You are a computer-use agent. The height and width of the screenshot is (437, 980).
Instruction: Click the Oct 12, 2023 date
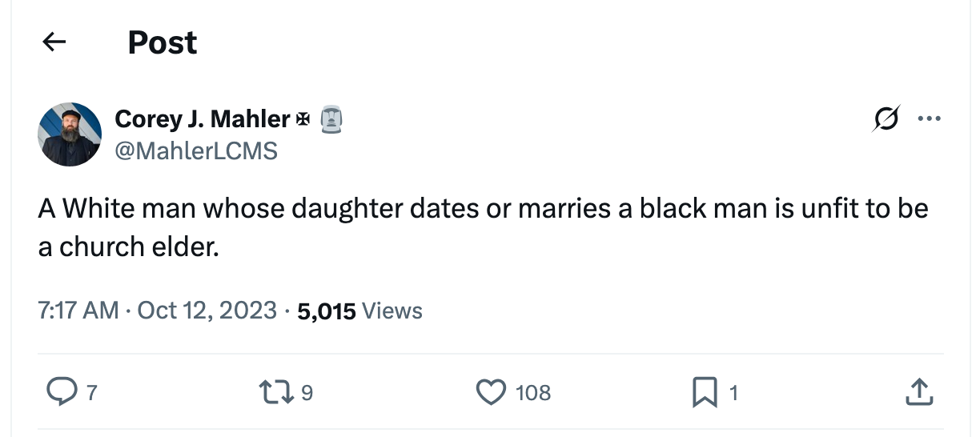point(207,311)
